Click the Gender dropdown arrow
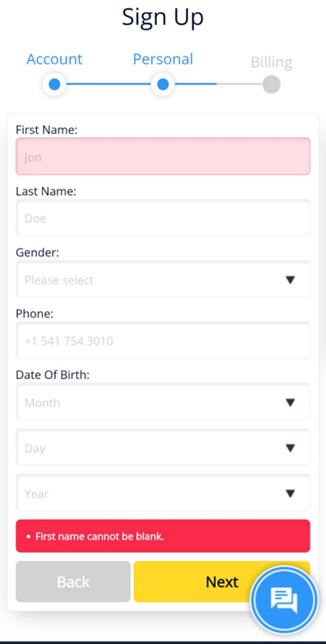 point(290,280)
